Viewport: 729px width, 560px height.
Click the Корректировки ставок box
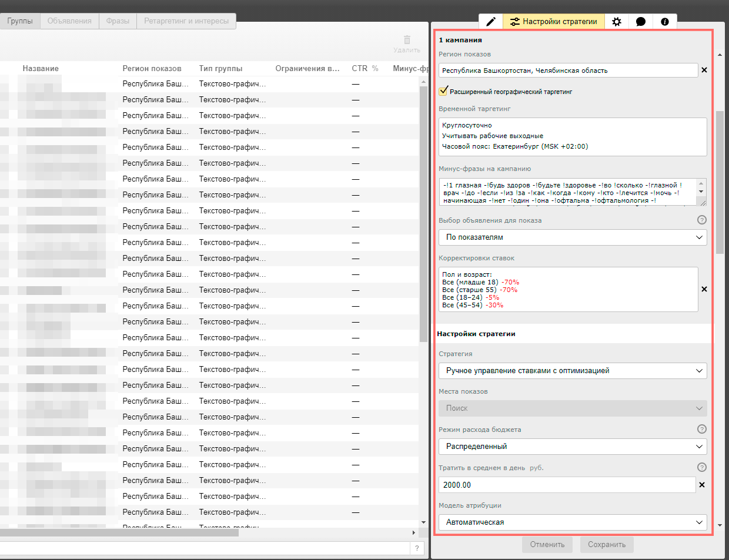(569, 289)
